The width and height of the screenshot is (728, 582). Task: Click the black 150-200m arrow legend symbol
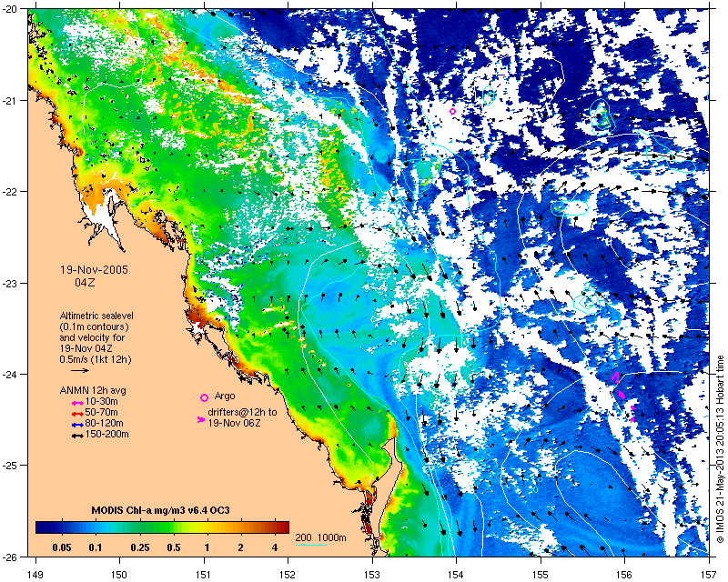pos(77,436)
